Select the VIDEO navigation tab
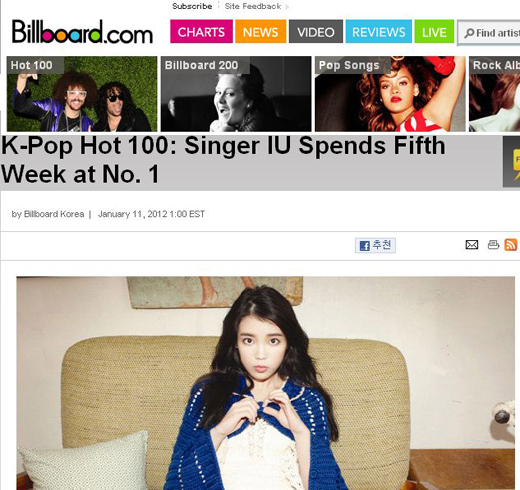The height and width of the screenshot is (490, 520). pyautogui.click(x=316, y=32)
